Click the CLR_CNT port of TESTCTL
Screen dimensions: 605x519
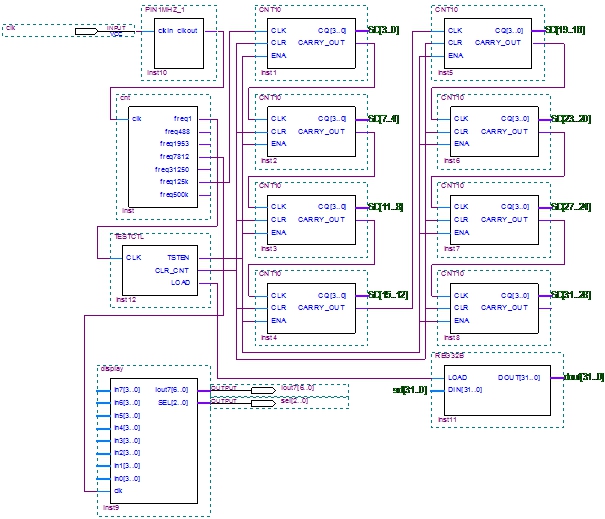172,270
